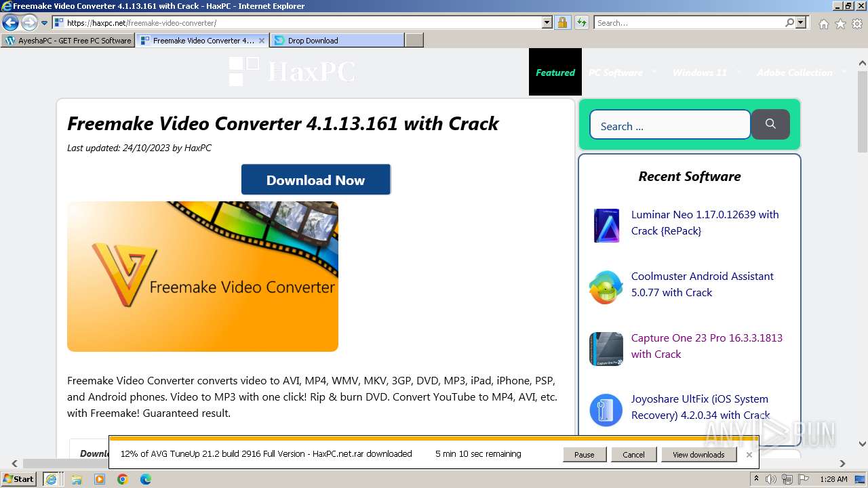Close the download notification bar
Image resolution: width=868 pixels, height=488 pixels.
[749, 455]
